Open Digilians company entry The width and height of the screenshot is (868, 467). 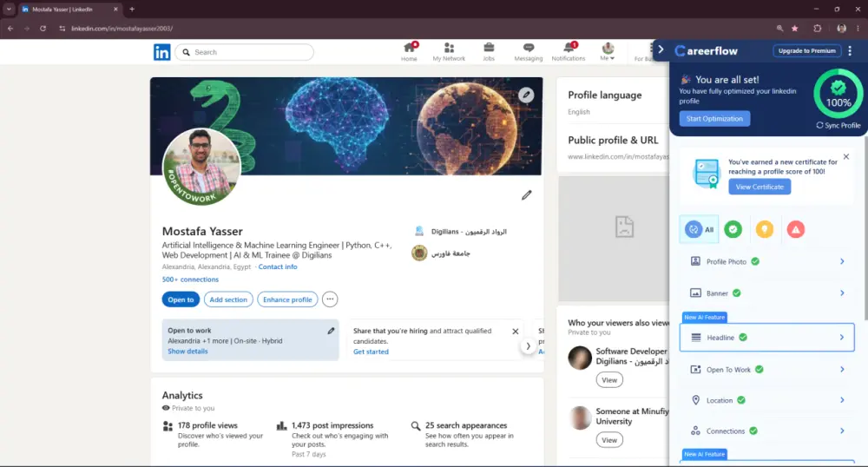click(x=461, y=231)
